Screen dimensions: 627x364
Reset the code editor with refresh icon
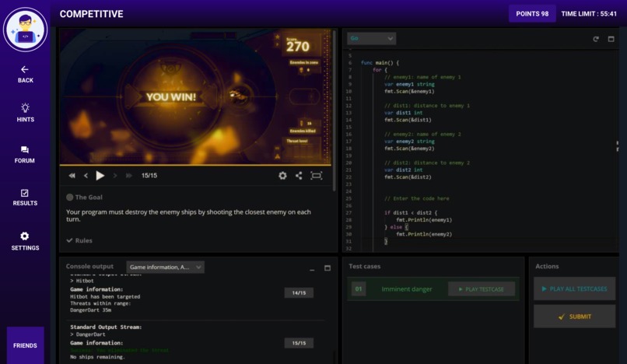(x=596, y=39)
